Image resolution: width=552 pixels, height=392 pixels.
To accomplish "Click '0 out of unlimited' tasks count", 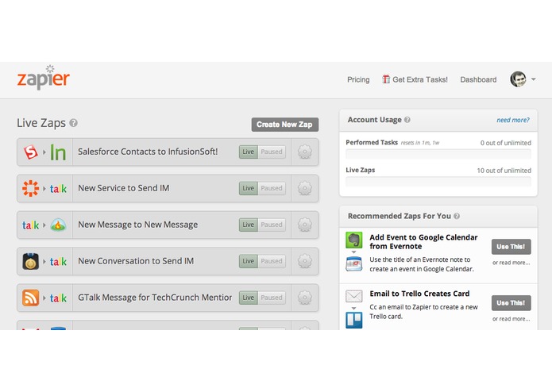I will coord(505,143).
